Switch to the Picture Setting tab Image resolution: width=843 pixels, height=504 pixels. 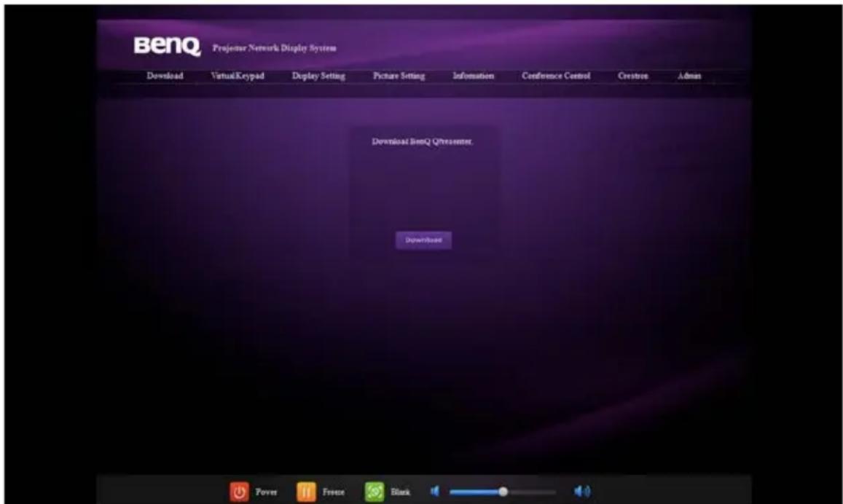coord(399,76)
